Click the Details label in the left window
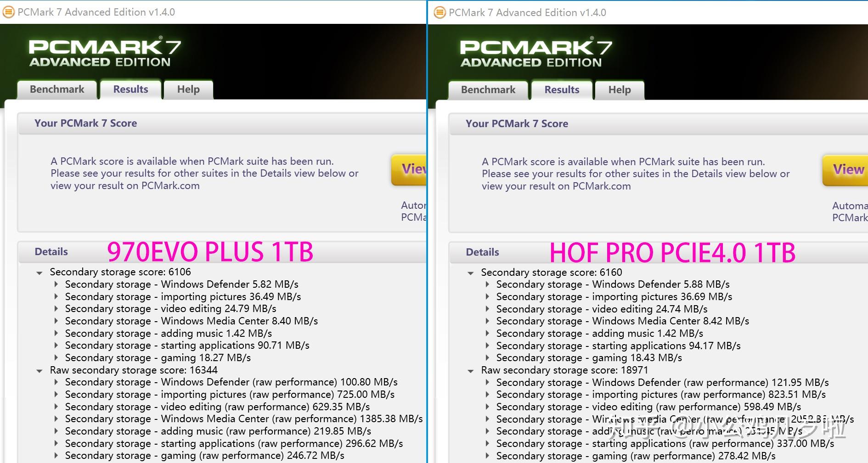 (x=51, y=251)
